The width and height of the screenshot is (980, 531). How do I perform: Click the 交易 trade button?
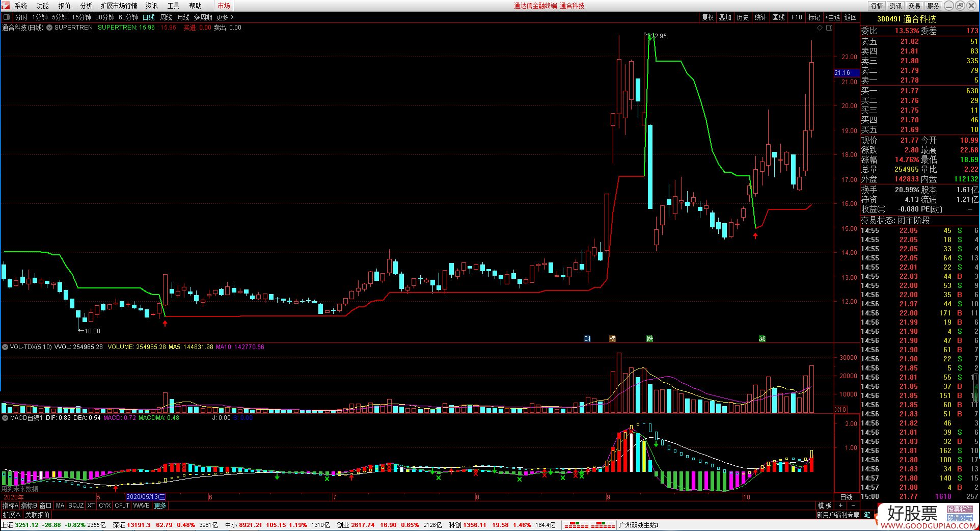(x=914, y=6)
